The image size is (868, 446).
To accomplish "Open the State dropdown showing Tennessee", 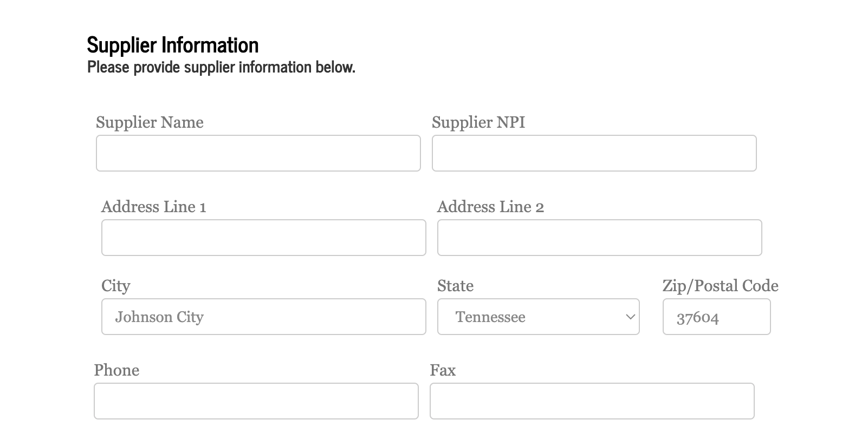I will tap(538, 317).
